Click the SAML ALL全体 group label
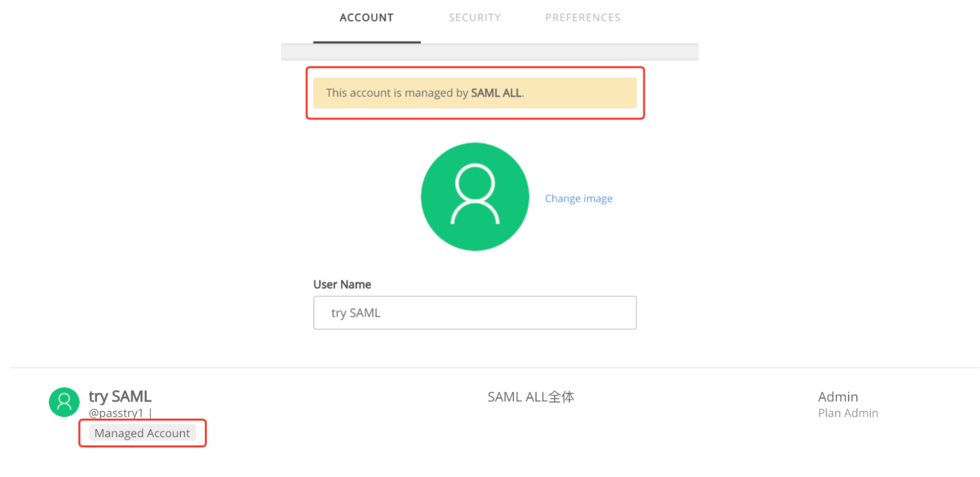This screenshot has height=477, width=980. tap(531, 397)
